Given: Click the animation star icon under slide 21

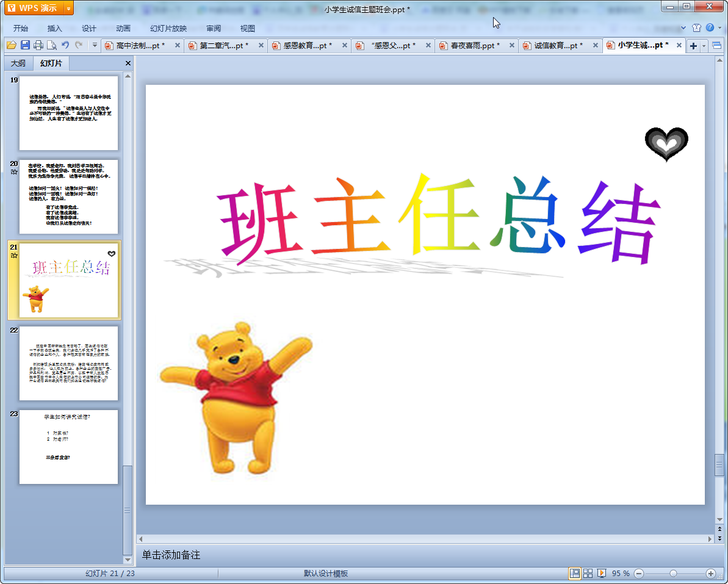Looking at the screenshot, I should click(x=14, y=255).
